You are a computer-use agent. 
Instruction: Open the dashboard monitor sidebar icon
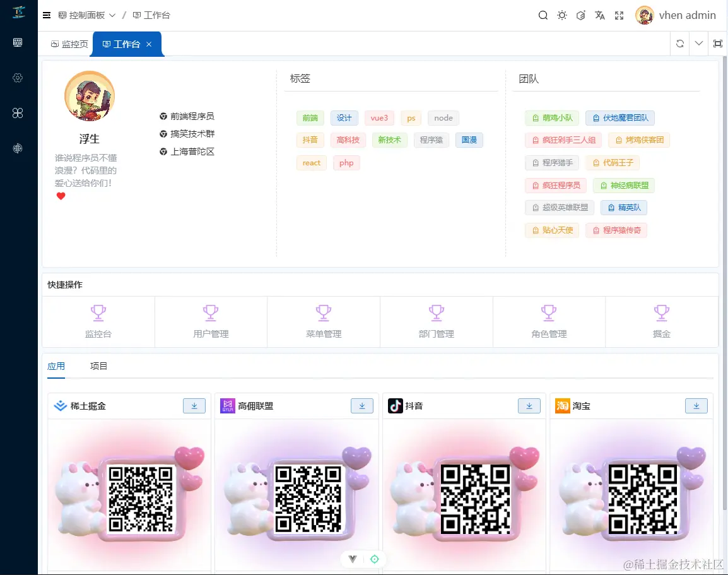click(x=18, y=43)
